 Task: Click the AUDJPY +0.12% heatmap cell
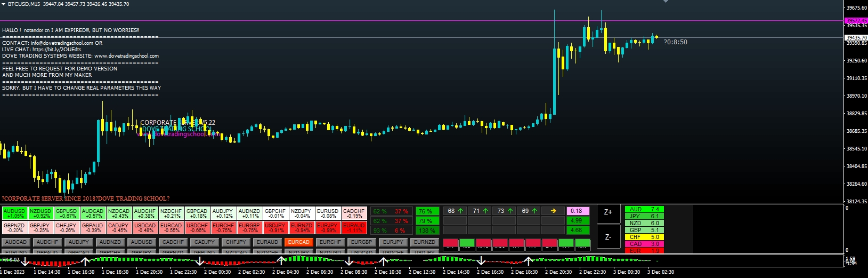(x=224, y=213)
